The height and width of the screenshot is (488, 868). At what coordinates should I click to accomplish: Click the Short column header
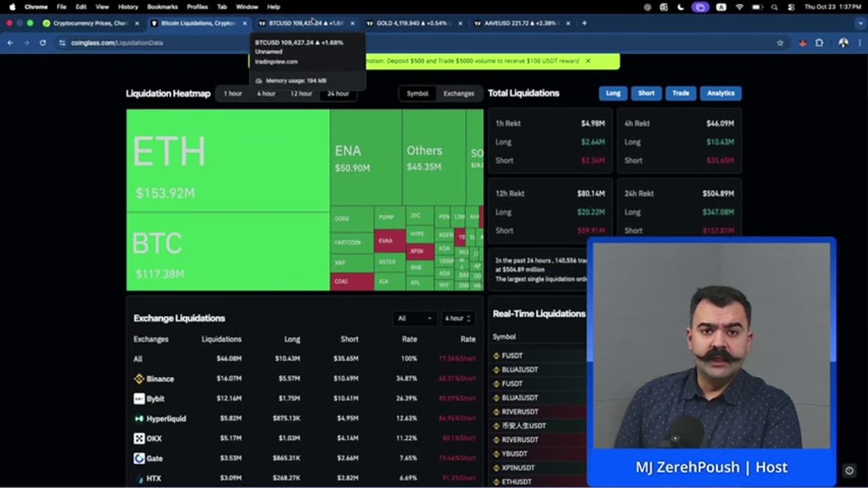click(349, 339)
